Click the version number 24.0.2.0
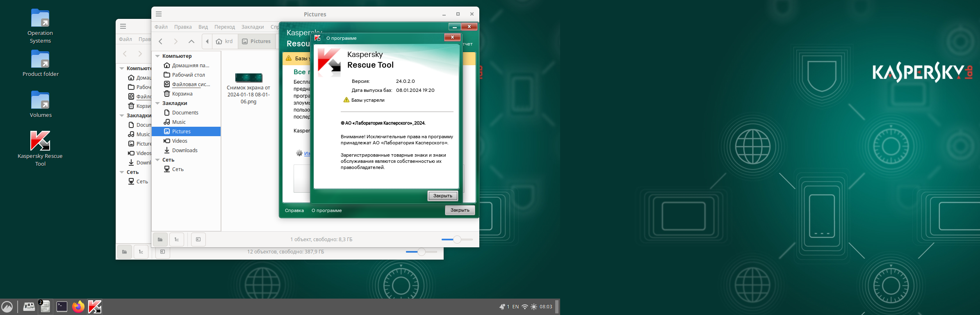This screenshot has width=980, height=315. [405, 81]
